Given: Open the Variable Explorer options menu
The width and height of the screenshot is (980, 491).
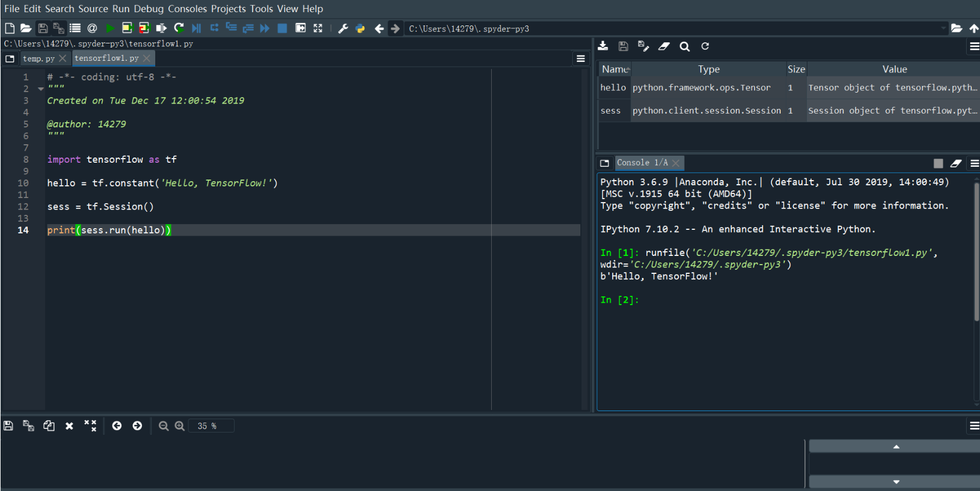Looking at the screenshot, I should [x=975, y=46].
